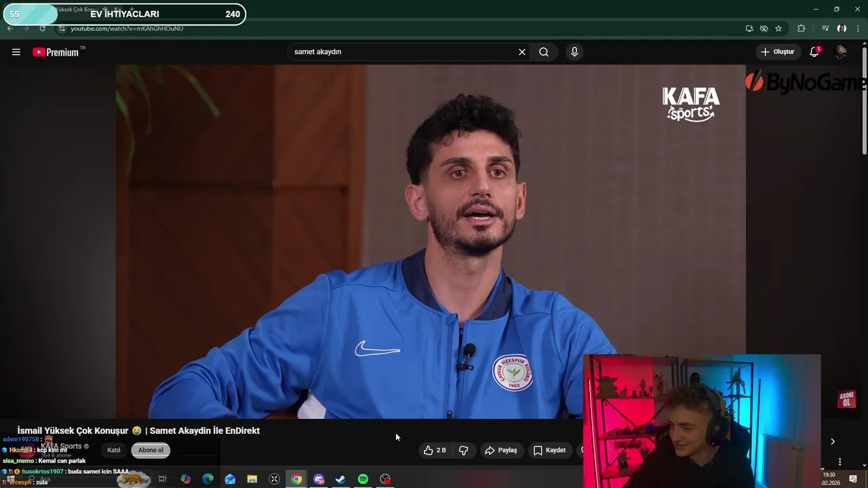Save the video with Kaydet
The width and height of the screenshot is (868, 488).
[x=549, y=450]
